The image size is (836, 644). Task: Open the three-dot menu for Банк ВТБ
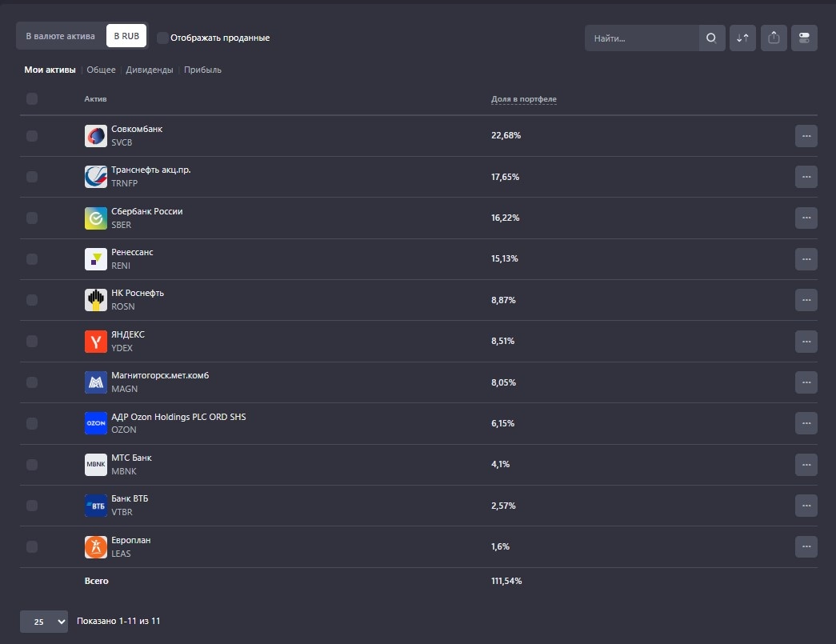[x=806, y=506]
